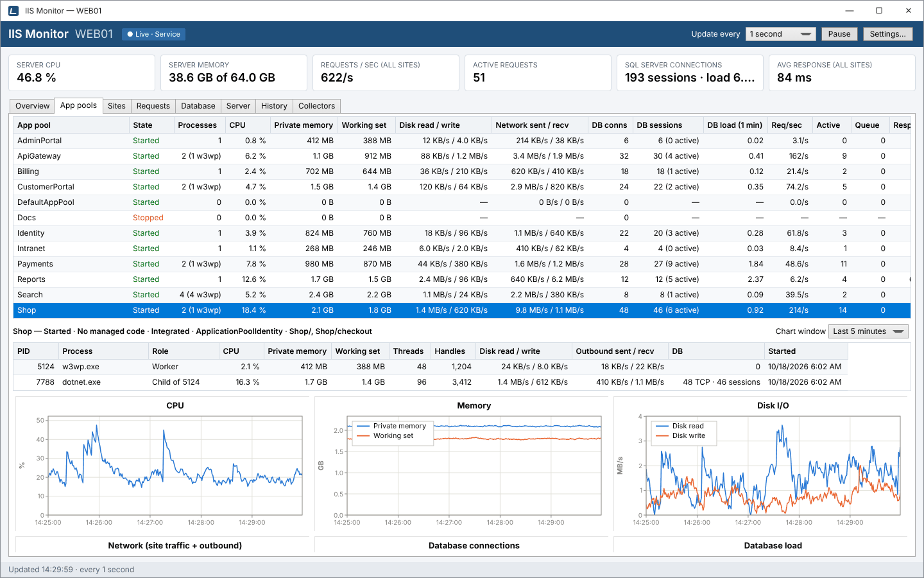Click the Server CPU summary card
Screen dimensions: 924x578
[x=81, y=73]
